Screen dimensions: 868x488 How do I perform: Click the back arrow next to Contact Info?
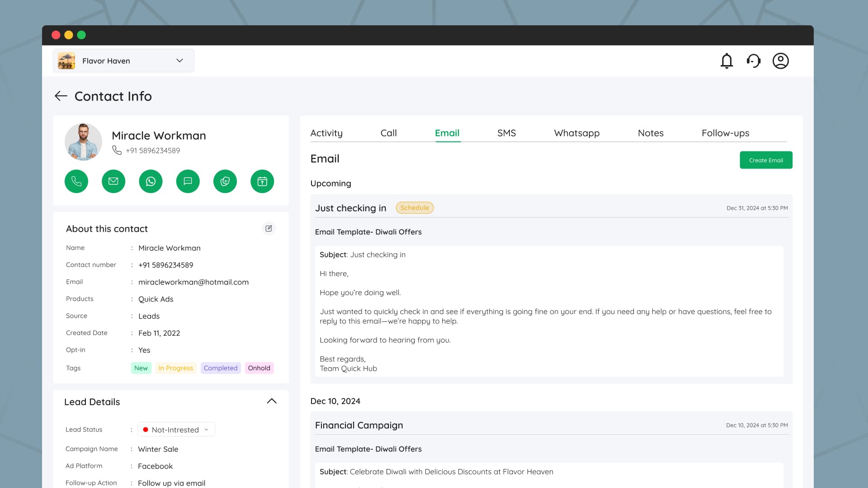[x=61, y=96]
